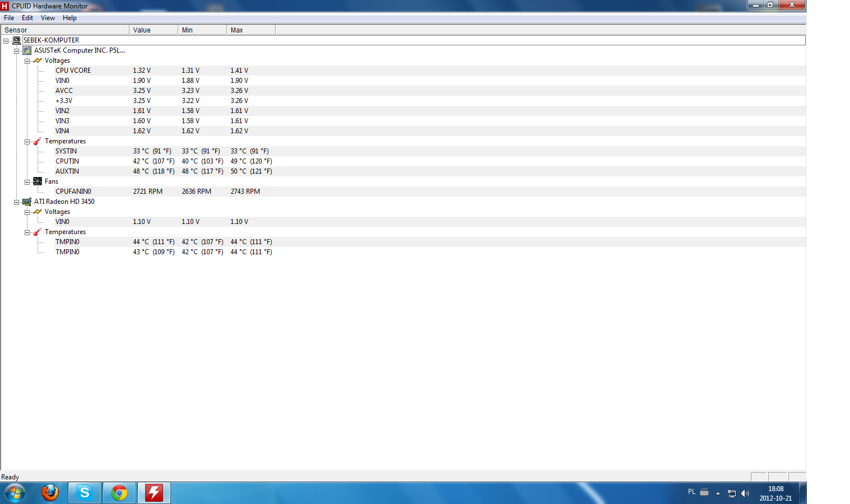Click the AUXTIN max value 50 °C

[x=251, y=171]
